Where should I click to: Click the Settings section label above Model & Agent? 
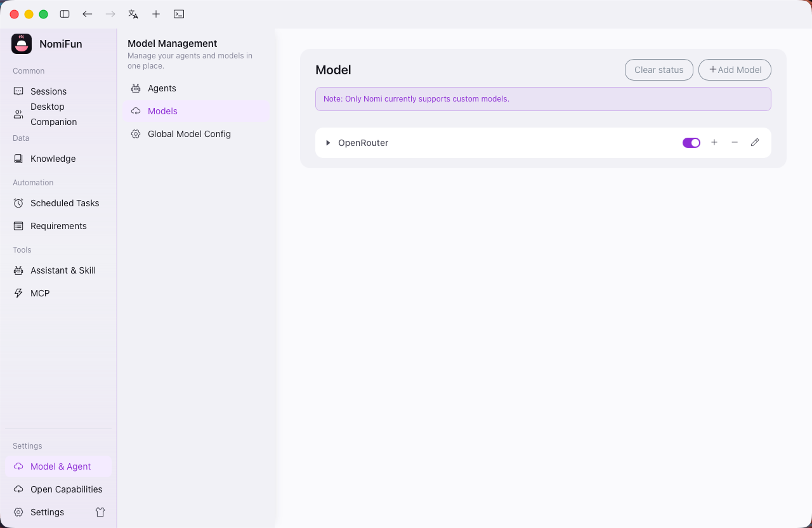[27, 446]
